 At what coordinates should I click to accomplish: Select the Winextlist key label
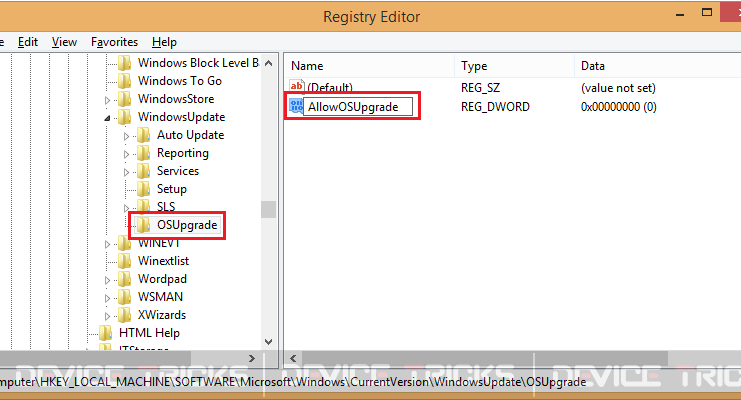(x=164, y=261)
